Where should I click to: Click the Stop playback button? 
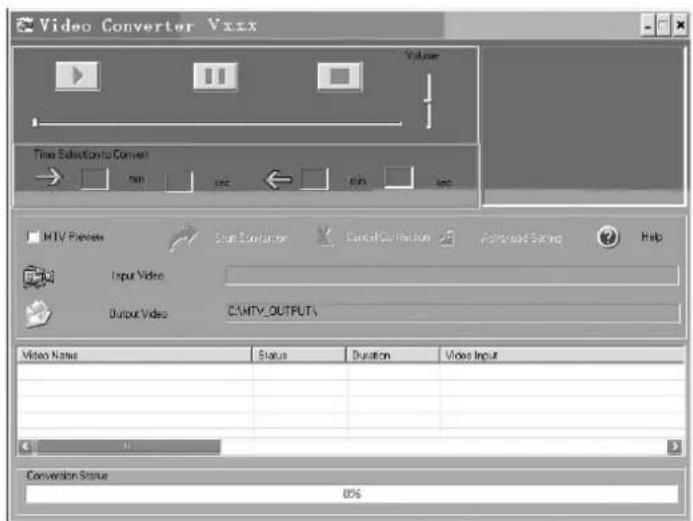(340, 76)
